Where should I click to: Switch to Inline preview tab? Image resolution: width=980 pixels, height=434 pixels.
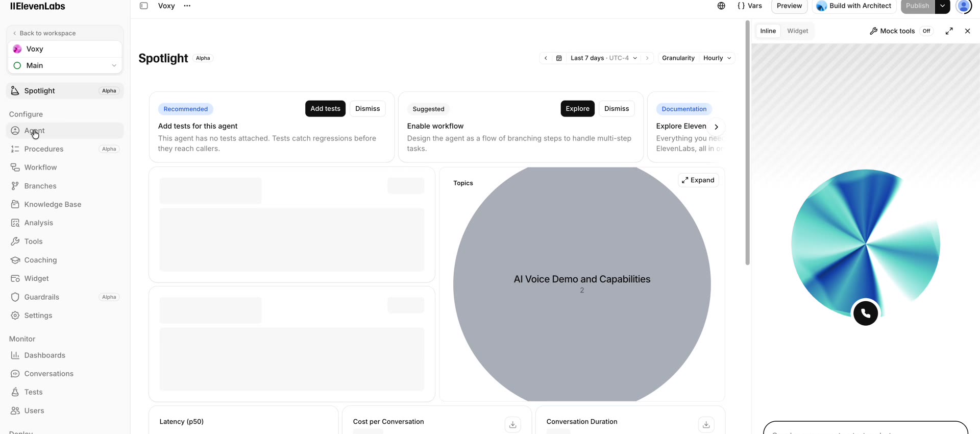tap(768, 31)
